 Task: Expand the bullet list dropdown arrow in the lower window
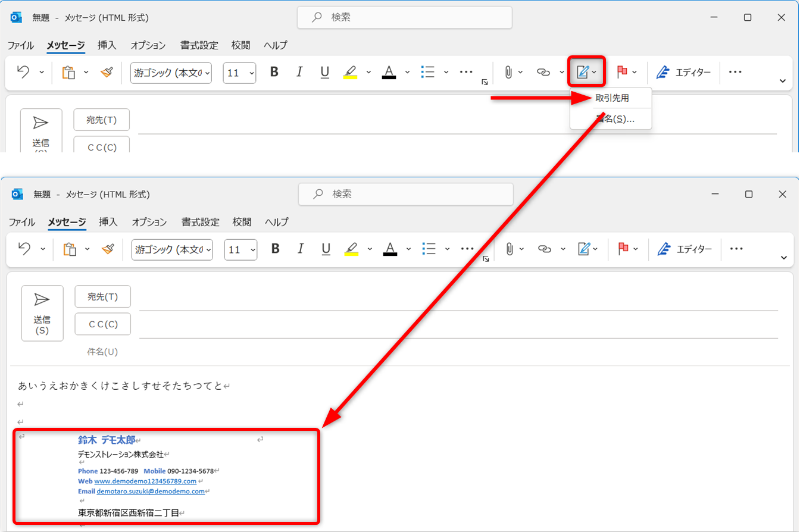point(447,249)
